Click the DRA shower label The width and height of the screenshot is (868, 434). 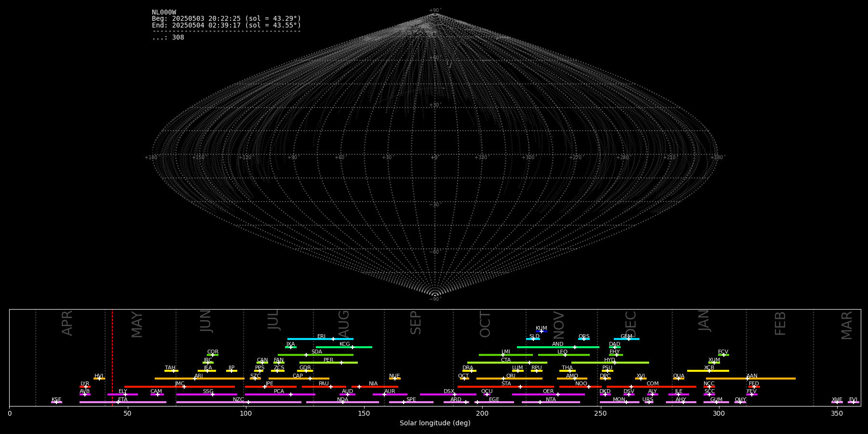click(x=468, y=367)
